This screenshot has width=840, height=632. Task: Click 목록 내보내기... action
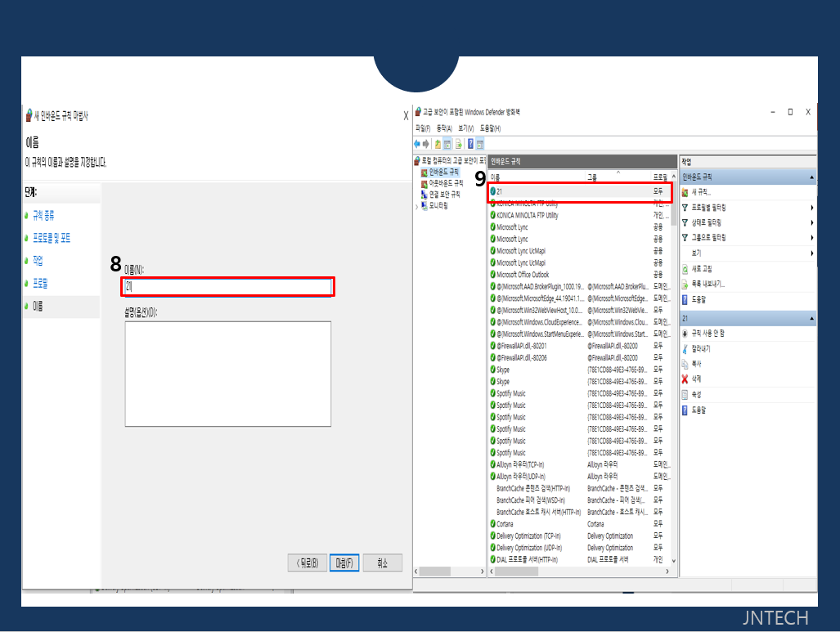(x=707, y=284)
